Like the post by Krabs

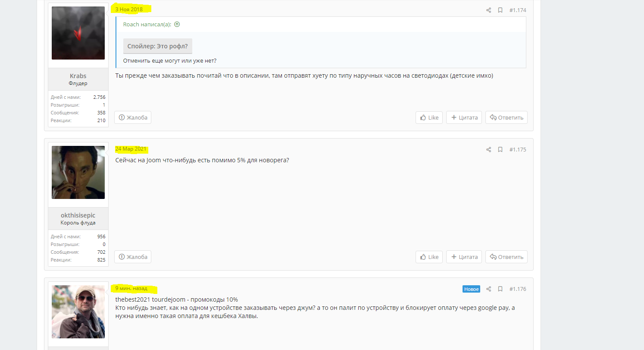coord(429,117)
